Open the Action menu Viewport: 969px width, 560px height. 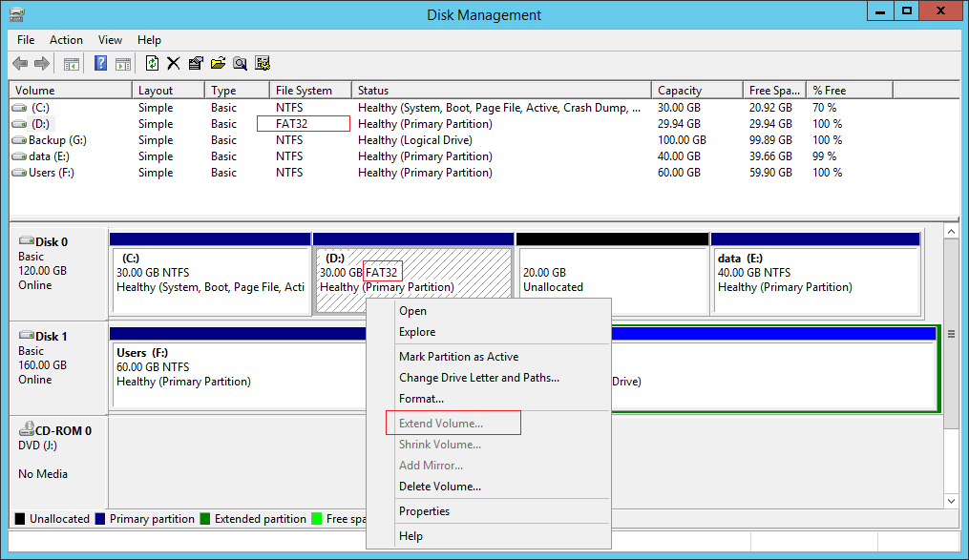tap(66, 40)
